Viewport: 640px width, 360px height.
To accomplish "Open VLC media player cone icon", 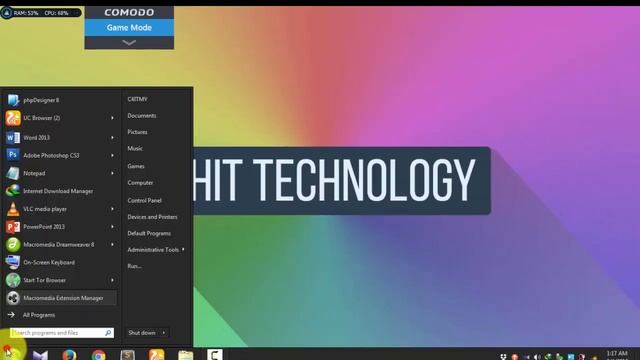I will pos(13,209).
